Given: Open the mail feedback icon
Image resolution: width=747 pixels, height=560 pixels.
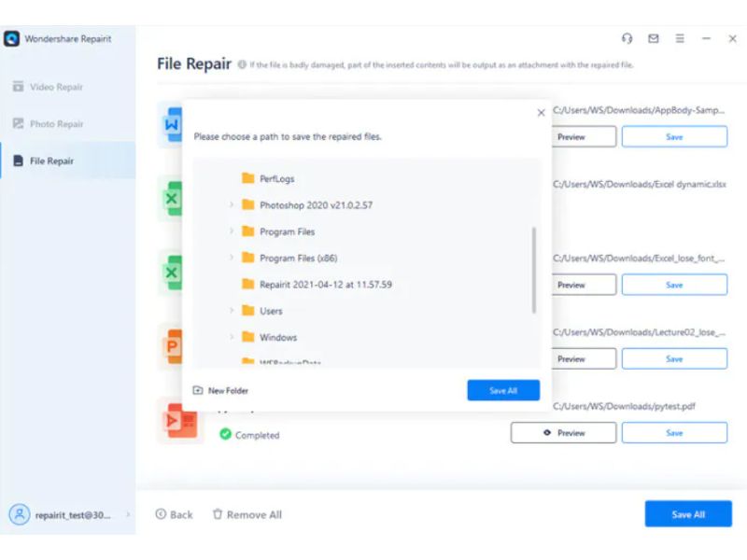Looking at the screenshot, I should tap(654, 38).
